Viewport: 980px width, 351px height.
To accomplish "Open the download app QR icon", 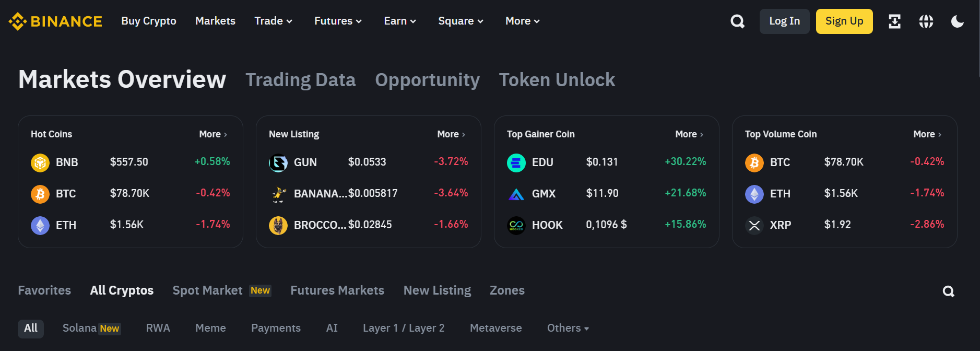I will (x=894, y=21).
